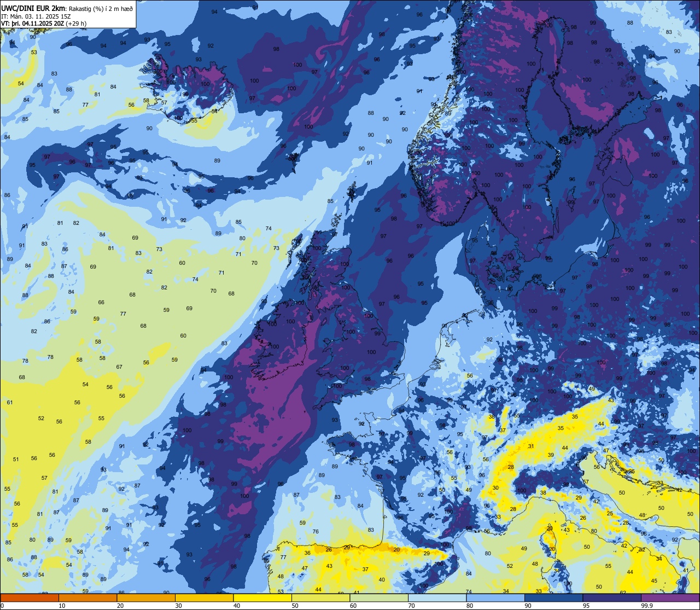
Task: Click the dark orange 0–10 legend swatch
Action: click(x=30, y=597)
